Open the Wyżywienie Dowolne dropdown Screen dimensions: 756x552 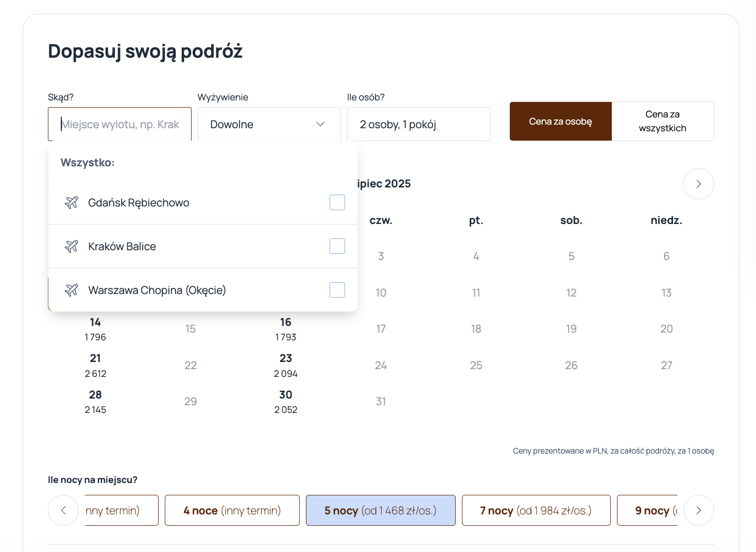(x=269, y=124)
